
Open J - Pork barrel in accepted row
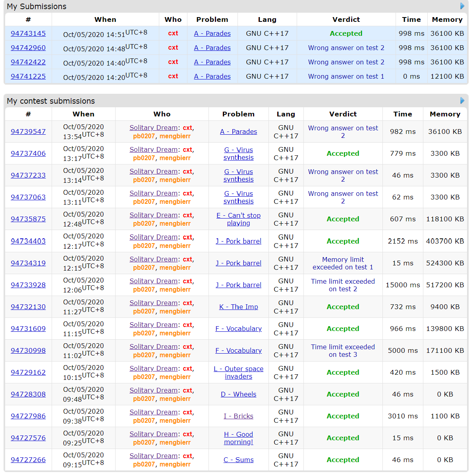click(x=238, y=242)
